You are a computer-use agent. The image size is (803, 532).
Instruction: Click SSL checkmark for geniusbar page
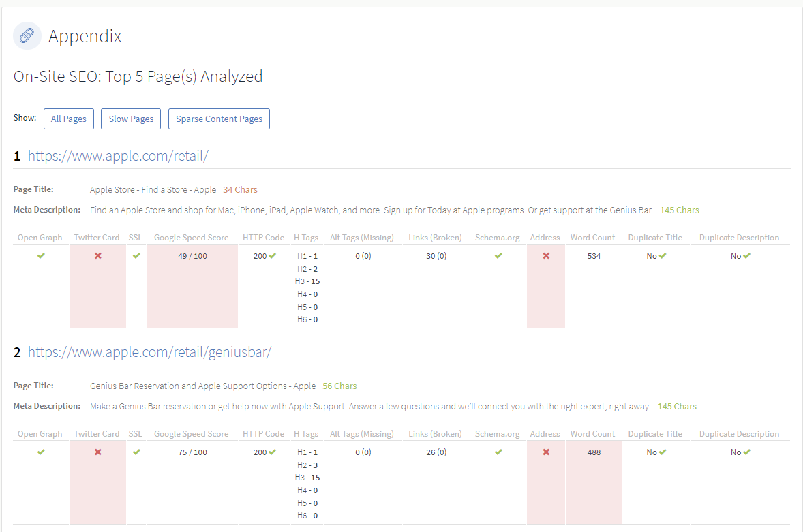[136, 452]
